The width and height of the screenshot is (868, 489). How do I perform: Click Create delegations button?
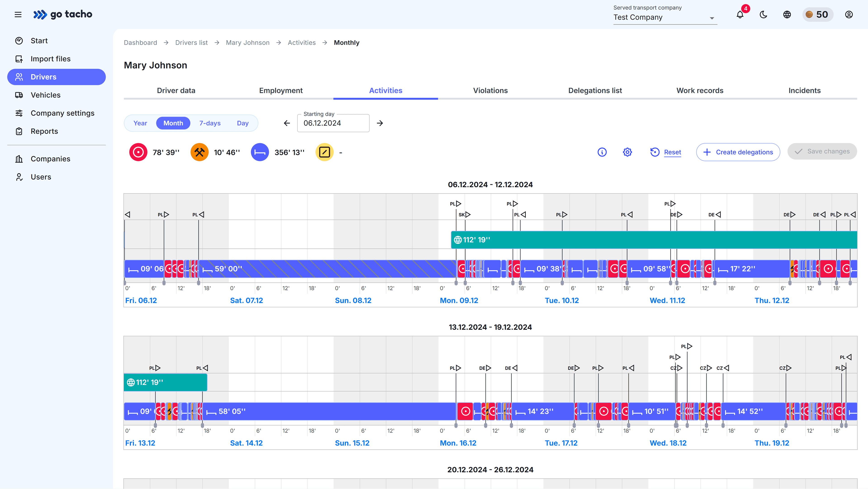738,152
